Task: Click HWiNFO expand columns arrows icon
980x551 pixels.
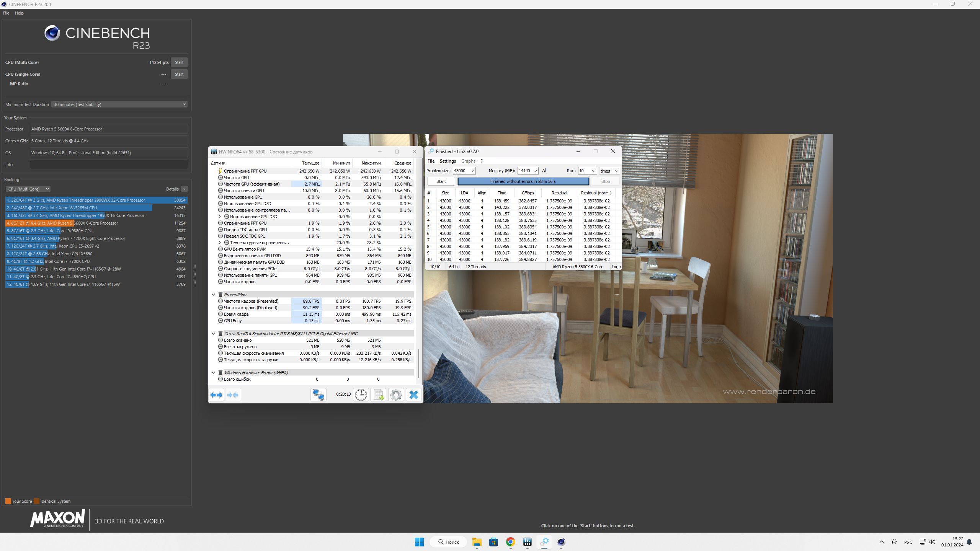Action: point(217,395)
